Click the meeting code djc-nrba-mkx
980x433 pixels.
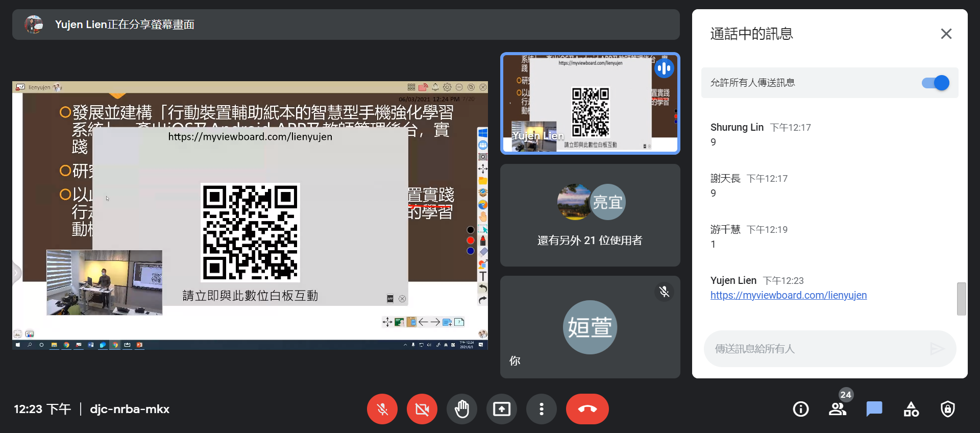click(130, 409)
